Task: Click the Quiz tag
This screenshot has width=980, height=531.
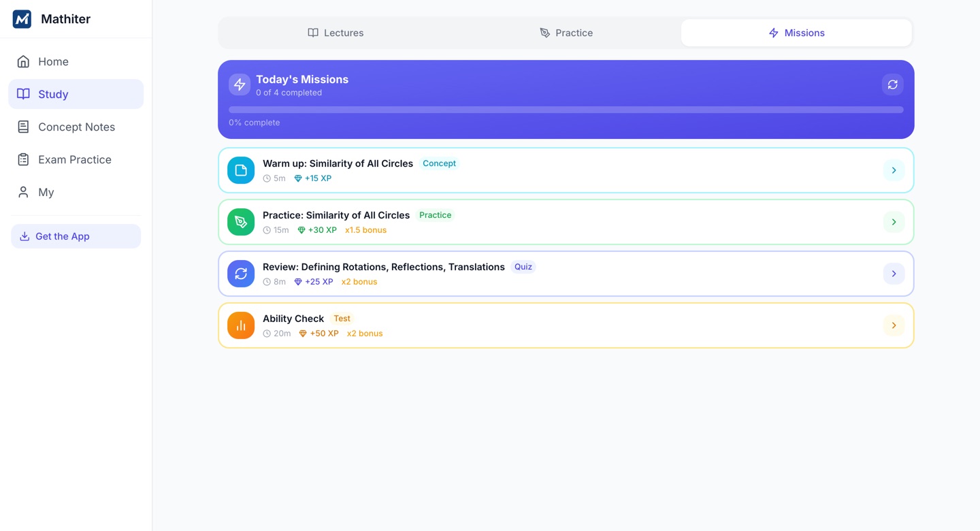Action: pos(523,267)
